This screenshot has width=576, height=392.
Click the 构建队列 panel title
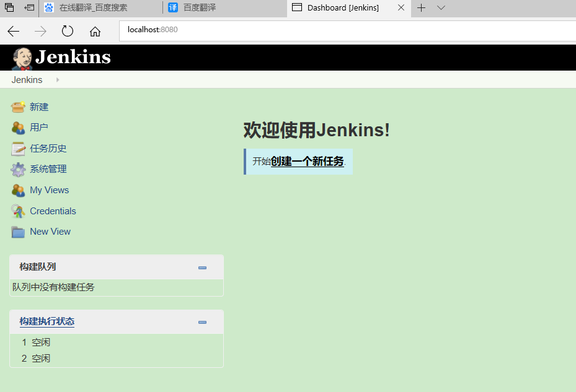pos(38,267)
